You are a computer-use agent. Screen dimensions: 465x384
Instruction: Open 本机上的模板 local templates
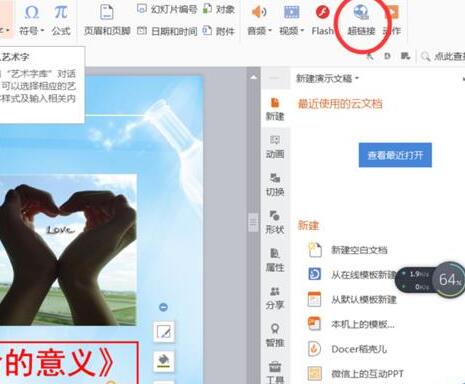(351, 324)
